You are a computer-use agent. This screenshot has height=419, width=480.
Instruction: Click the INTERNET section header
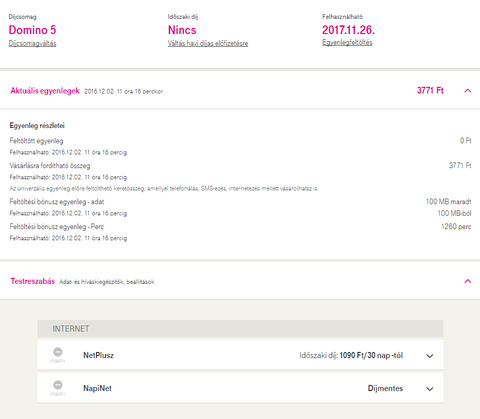click(x=240, y=329)
